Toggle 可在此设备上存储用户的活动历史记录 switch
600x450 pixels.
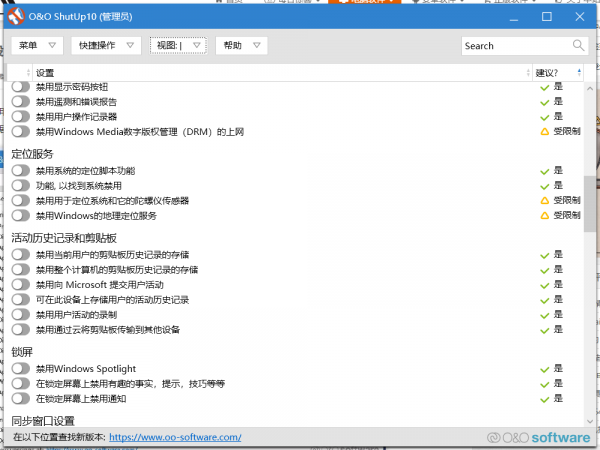click(21, 300)
